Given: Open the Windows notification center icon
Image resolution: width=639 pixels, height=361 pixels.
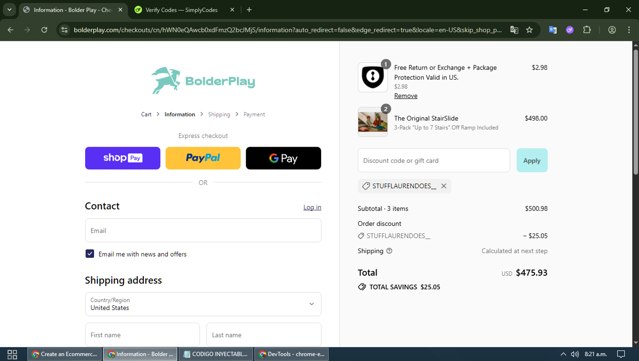Looking at the screenshot, I should (621, 354).
